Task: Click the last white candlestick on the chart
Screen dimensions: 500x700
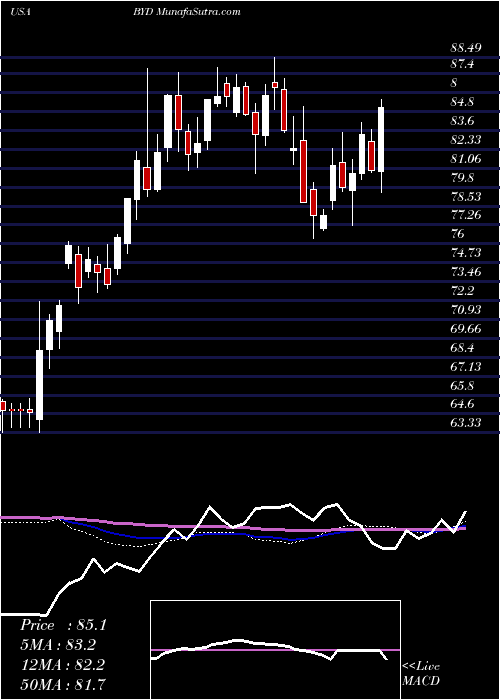Action: [381, 140]
